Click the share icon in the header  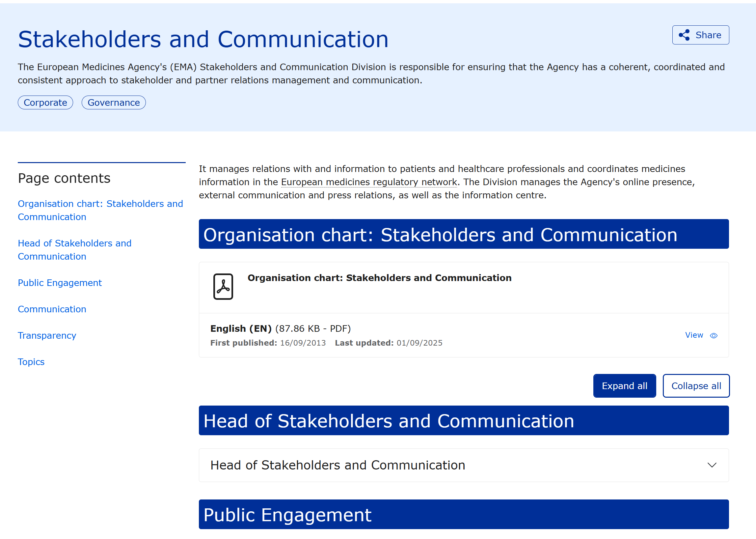tap(684, 35)
